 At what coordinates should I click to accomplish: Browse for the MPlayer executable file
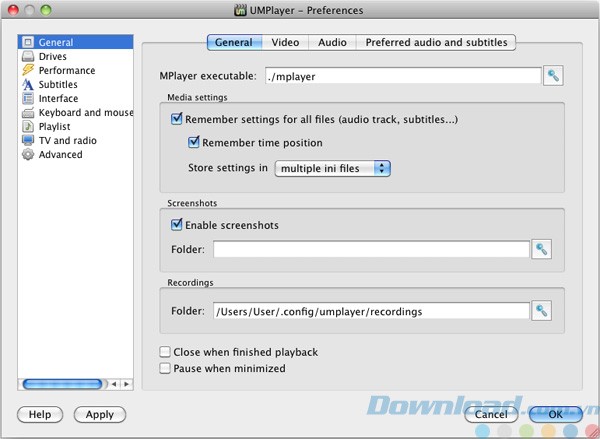[x=553, y=76]
